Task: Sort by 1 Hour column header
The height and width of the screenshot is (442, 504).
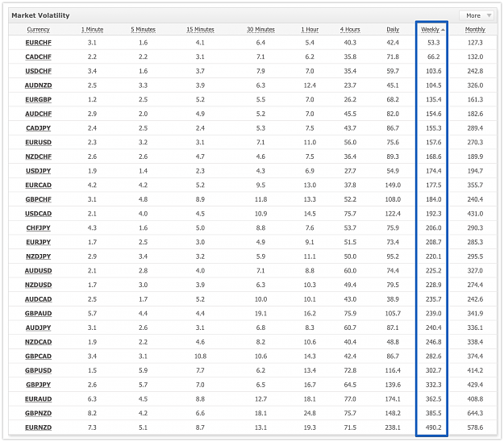Action: (310, 30)
